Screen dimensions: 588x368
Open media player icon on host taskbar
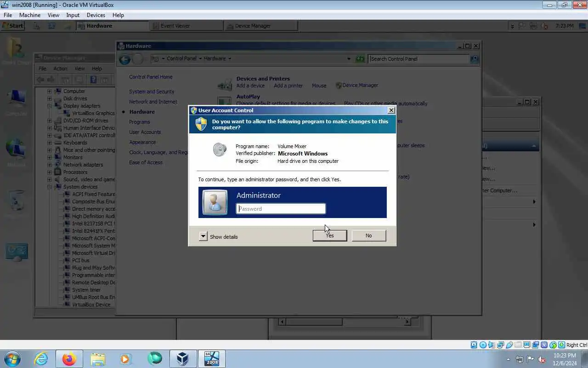tap(126, 359)
